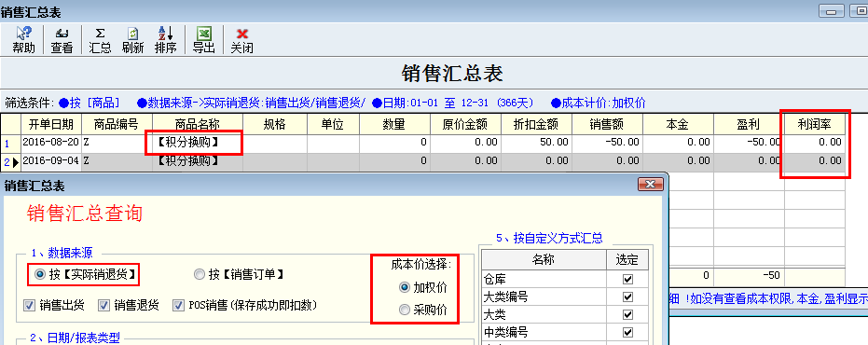Run the 汇总 summarize tool
868x345 pixels.
coord(100,40)
